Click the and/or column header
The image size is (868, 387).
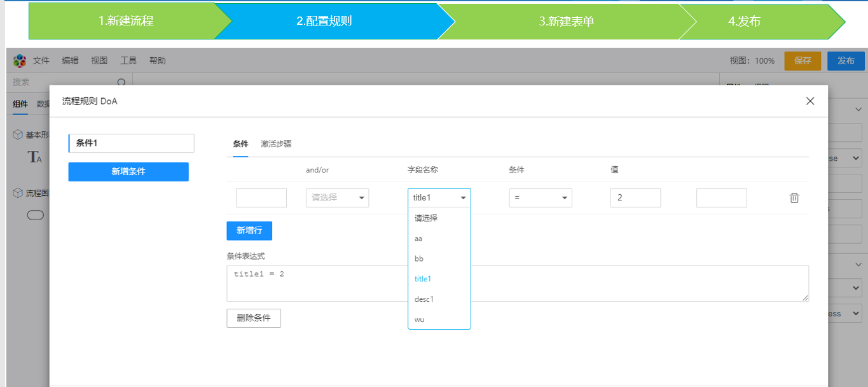(317, 170)
